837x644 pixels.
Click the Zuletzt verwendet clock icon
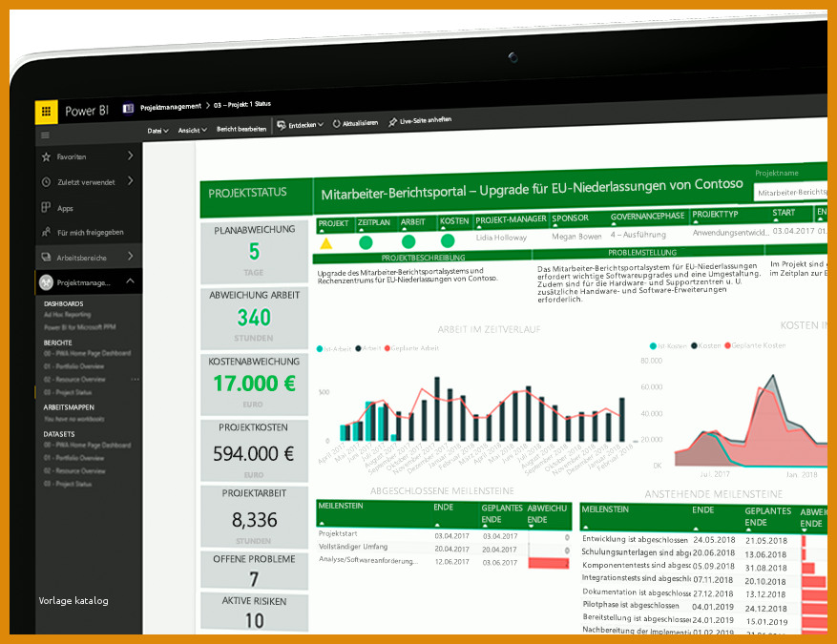coord(46,182)
